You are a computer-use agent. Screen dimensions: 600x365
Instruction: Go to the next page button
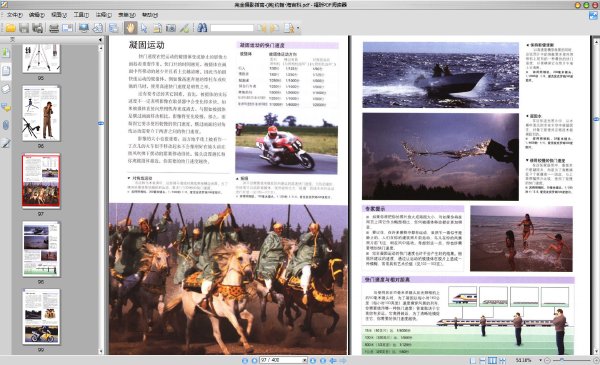click(x=313, y=360)
